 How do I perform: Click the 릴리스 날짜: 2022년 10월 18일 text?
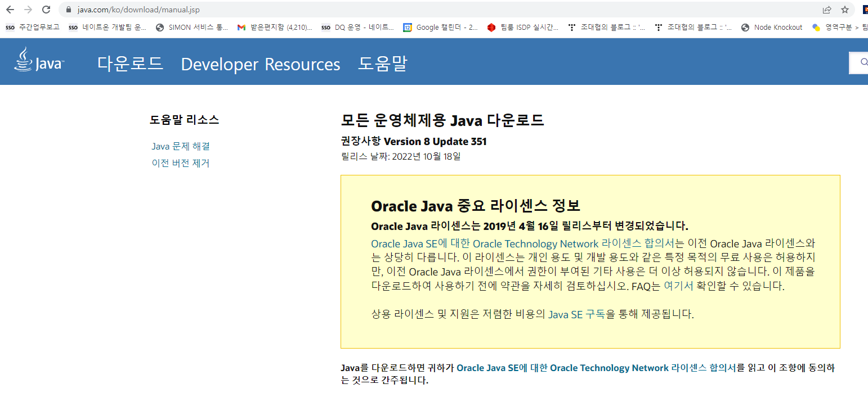point(401,156)
